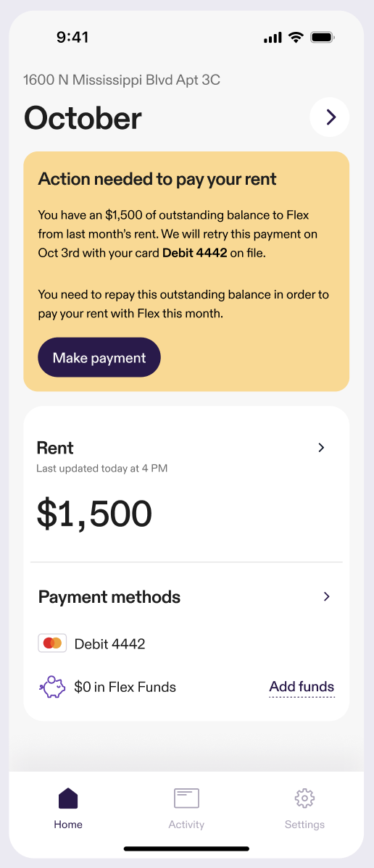Go to next month with round arrow
Screen dimensions: 374x868
330,117
